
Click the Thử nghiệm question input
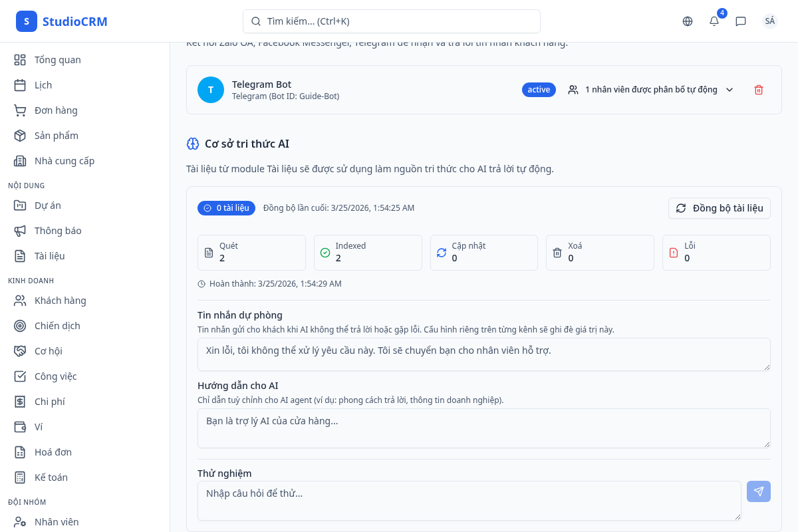469,501
